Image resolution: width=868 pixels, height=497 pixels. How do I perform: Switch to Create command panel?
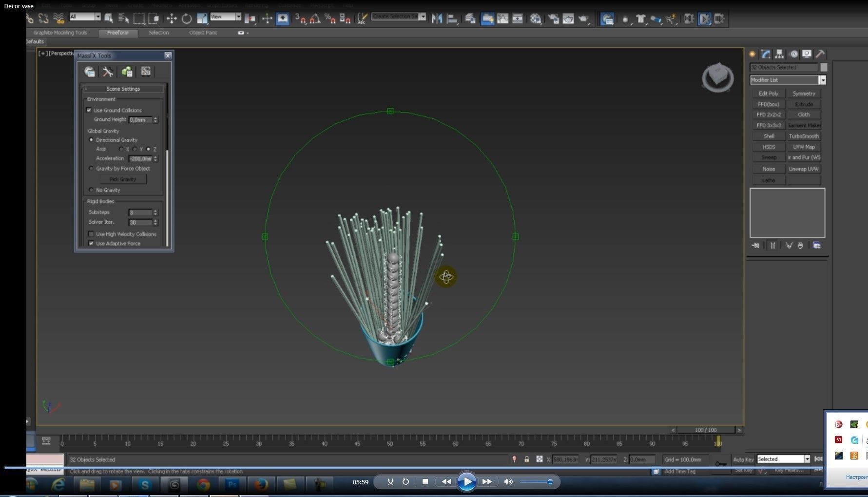tap(752, 54)
